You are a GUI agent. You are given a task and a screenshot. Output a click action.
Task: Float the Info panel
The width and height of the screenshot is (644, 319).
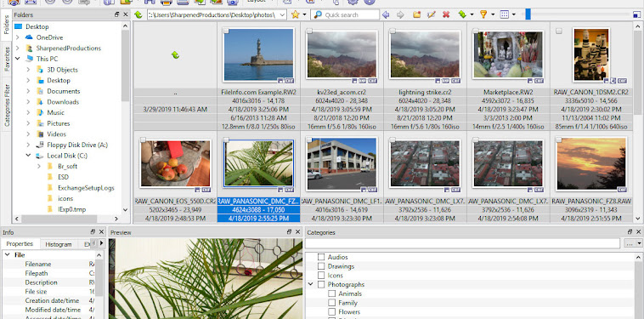click(93, 232)
